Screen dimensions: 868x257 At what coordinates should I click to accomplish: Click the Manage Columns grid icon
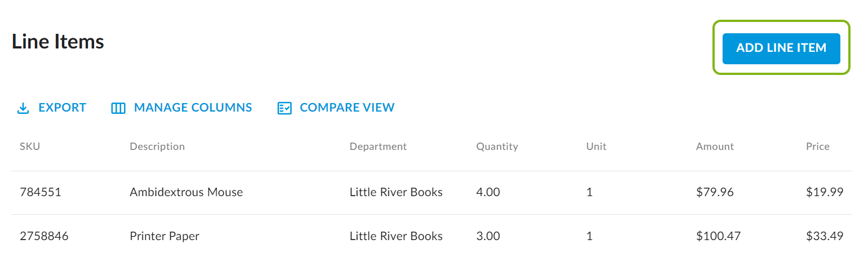coord(118,108)
